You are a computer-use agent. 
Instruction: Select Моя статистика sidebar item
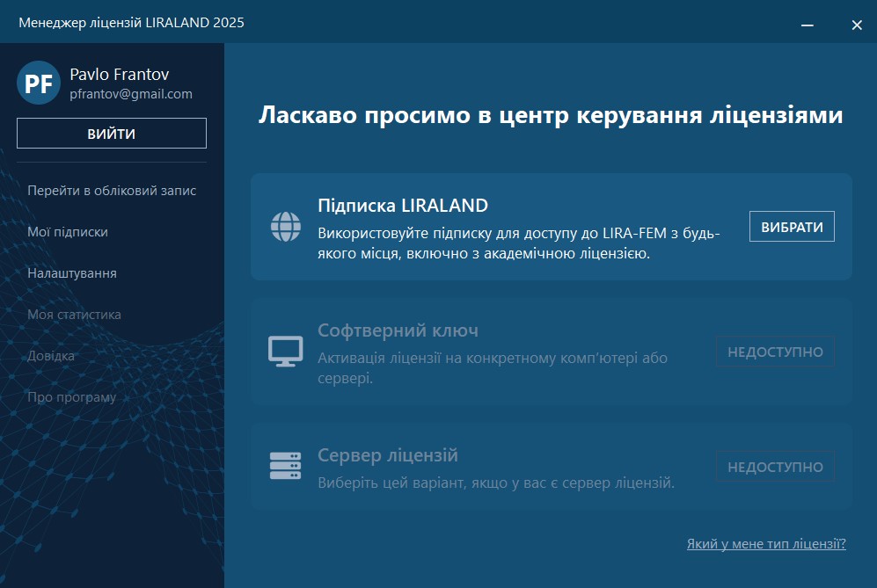tap(74, 315)
